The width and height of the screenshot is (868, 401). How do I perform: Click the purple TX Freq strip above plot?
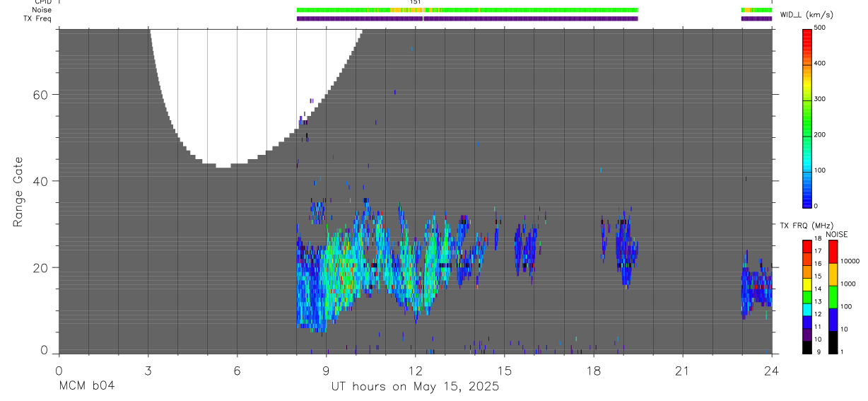(x=467, y=18)
